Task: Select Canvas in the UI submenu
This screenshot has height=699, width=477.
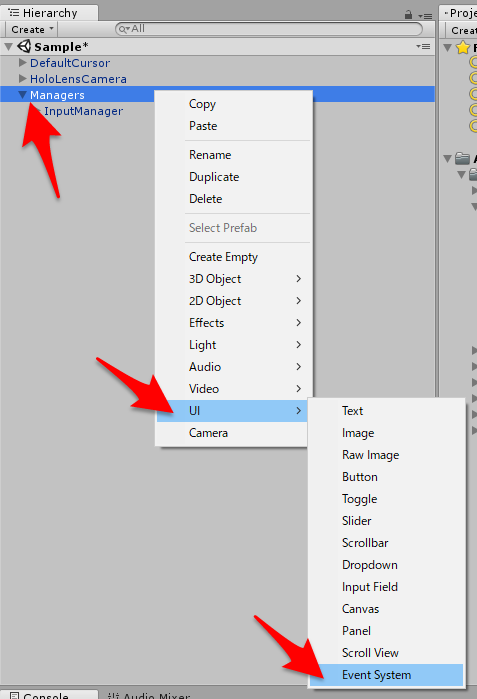Action: pyautogui.click(x=386, y=609)
